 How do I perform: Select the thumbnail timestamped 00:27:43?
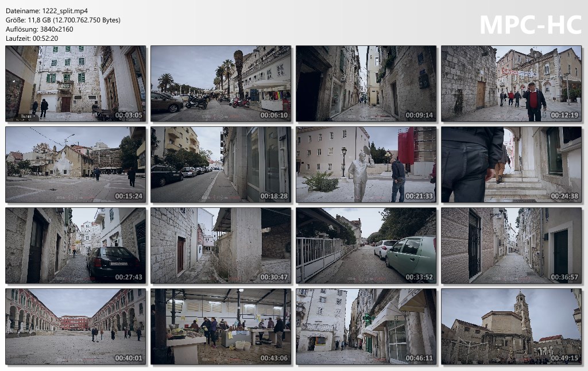point(75,246)
